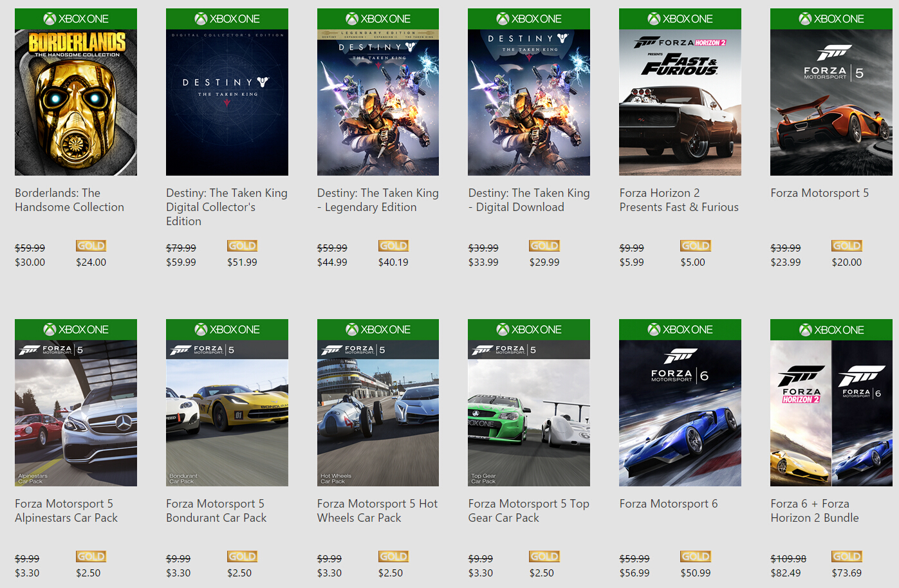Click Forza Motorsport 5 Bondurant Car Pack title
The image size is (899, 588).
[216, 511]
